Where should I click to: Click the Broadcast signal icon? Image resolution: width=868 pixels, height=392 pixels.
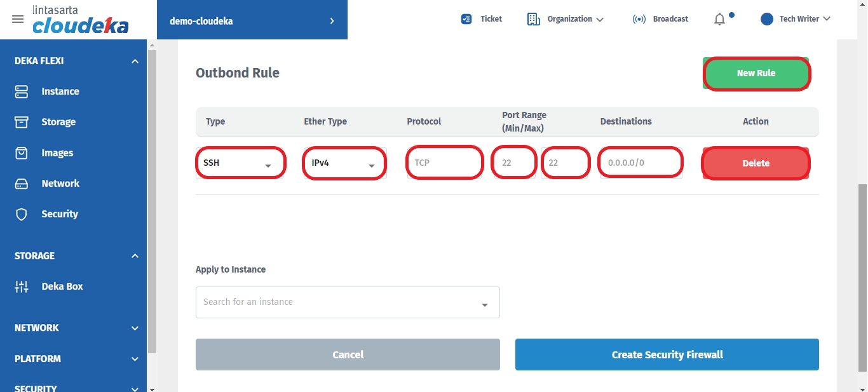click(639, 19)
